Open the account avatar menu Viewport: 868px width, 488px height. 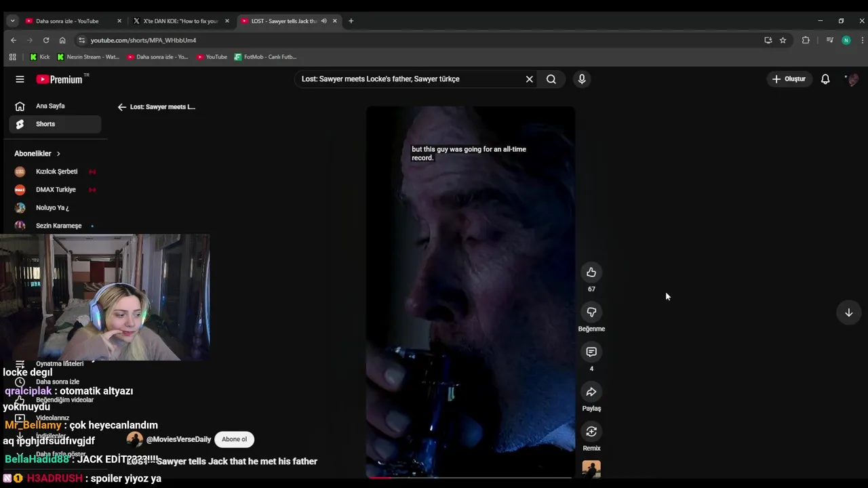point(852,79)
